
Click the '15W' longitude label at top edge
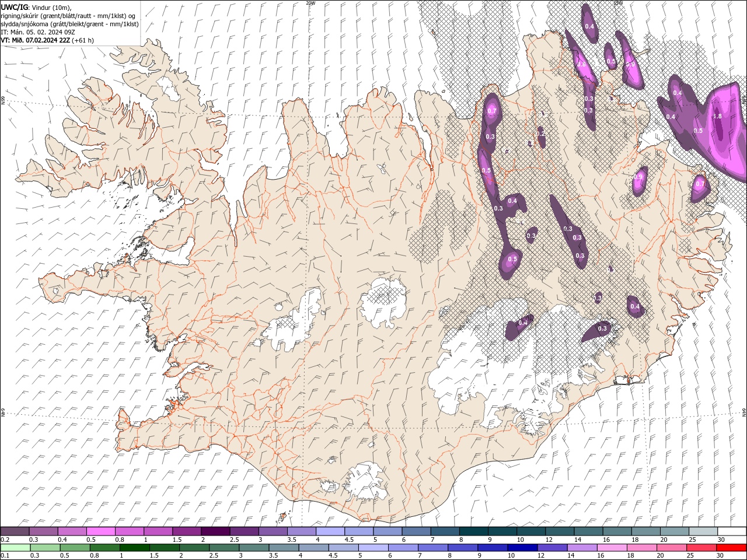coord(618,3)
